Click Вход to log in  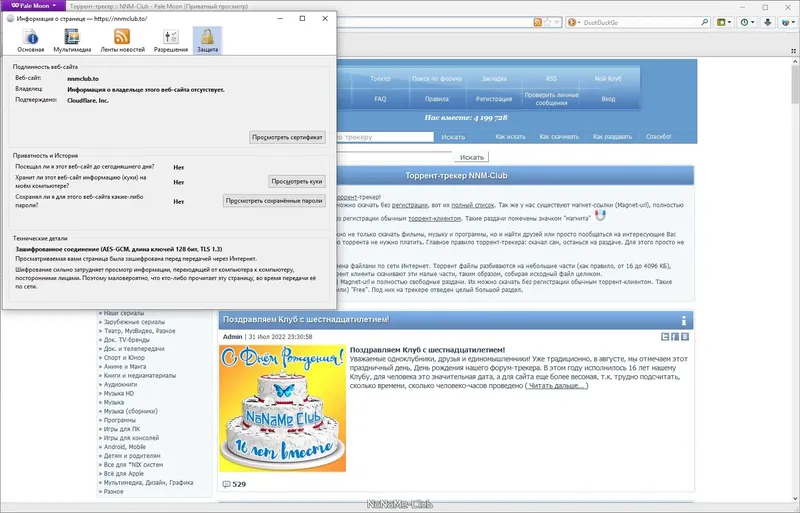608,99
